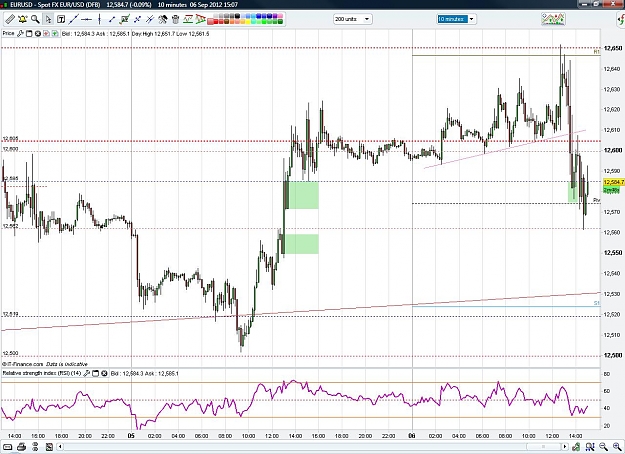625x454 pixels.
Task: Select the diagonal trend line tool
Action: point(74,19)
